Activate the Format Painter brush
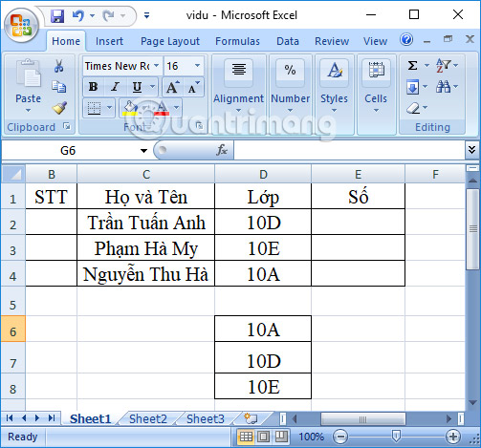Screen dimensions: 481x448 click(x=59, y=108)
